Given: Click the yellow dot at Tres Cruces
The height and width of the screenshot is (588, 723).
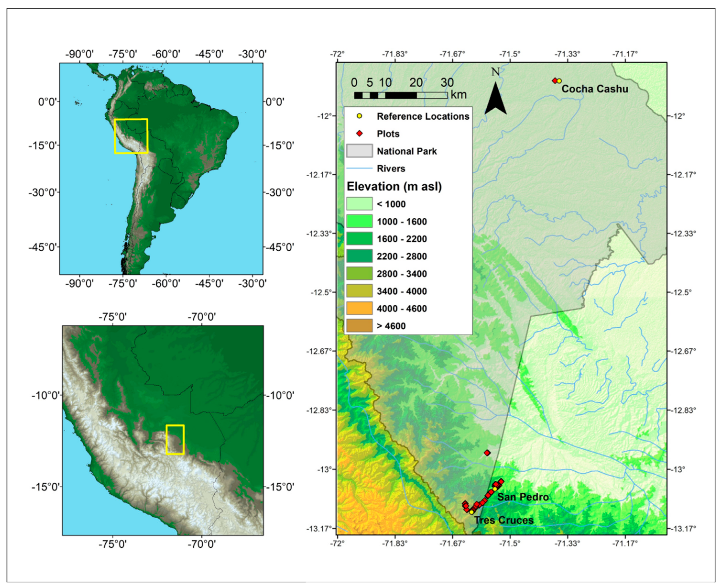Looking at the screenshot, I should point(471,512).
